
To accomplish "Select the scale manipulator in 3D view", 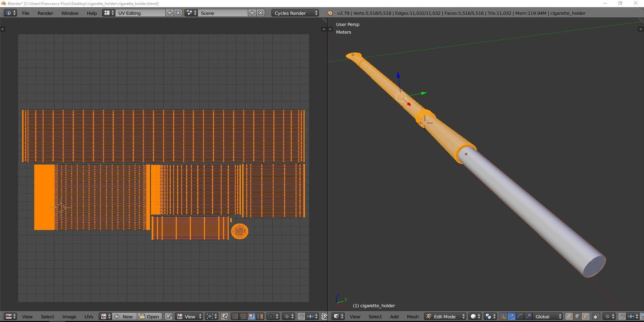I will click(528, 316).
